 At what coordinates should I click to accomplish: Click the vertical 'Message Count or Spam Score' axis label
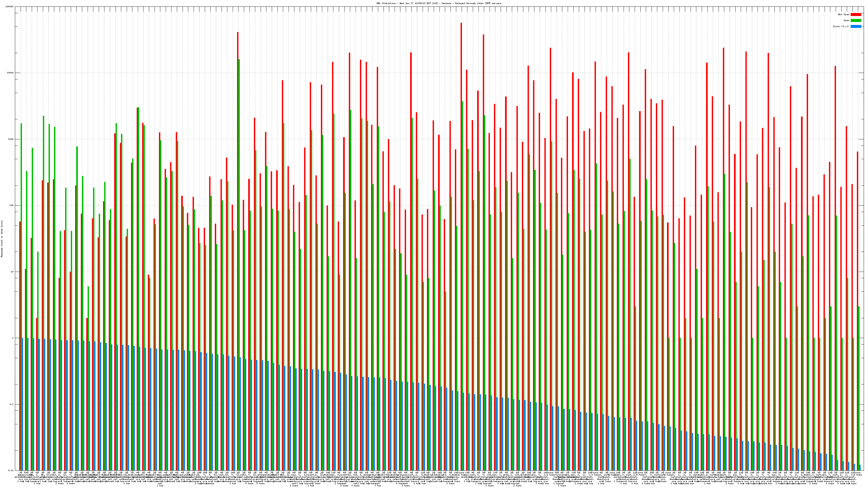(x=2, y=239)
